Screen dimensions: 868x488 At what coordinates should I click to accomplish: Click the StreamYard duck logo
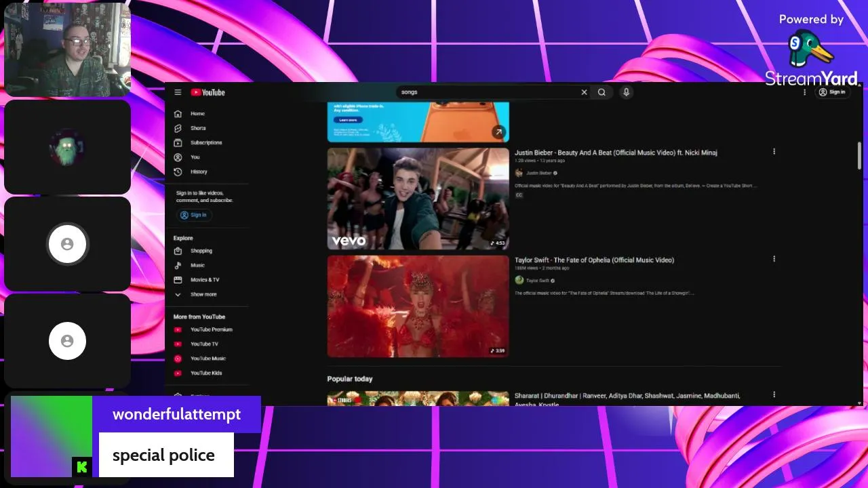pyautogui.click(x=810, y=49)
